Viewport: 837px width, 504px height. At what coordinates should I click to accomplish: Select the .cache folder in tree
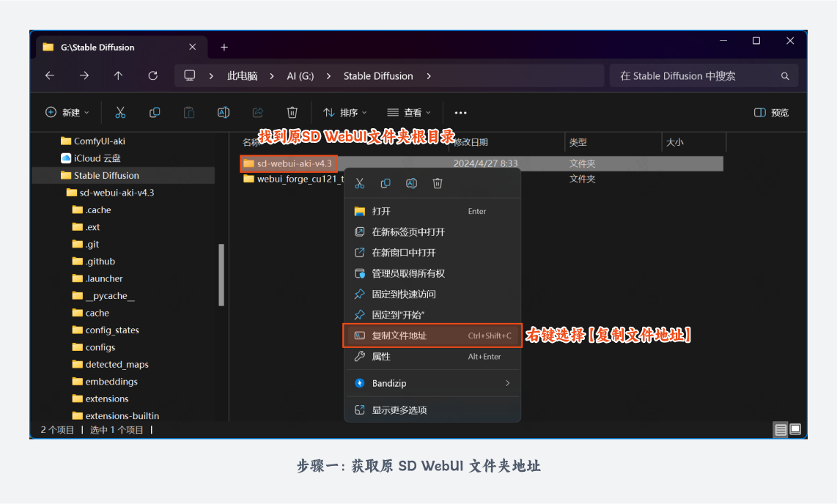(92, 210)
